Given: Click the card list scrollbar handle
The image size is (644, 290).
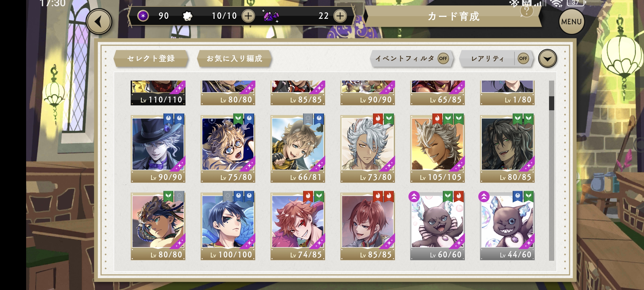Looking at the screenshot, I should tap(551, 103).
